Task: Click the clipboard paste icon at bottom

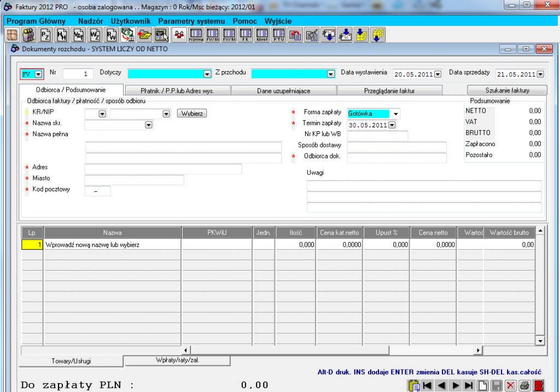Action: pos(413,385)
